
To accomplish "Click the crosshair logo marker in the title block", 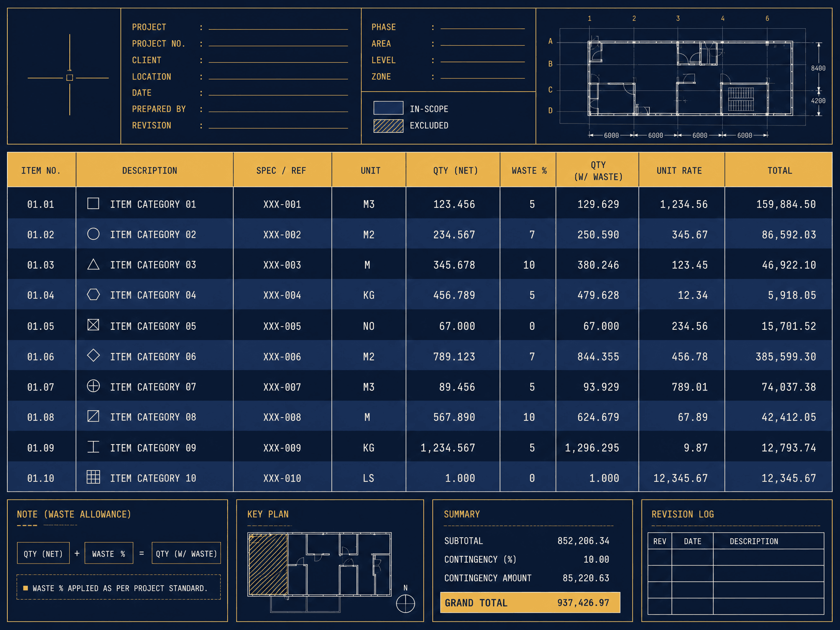I will tap(69, 78).
